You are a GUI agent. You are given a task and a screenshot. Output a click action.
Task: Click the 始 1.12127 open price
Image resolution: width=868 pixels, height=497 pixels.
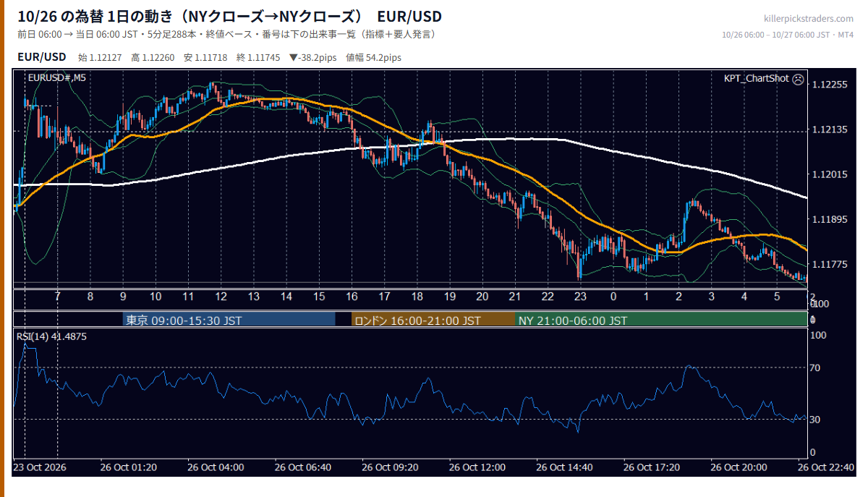[99, 57]
